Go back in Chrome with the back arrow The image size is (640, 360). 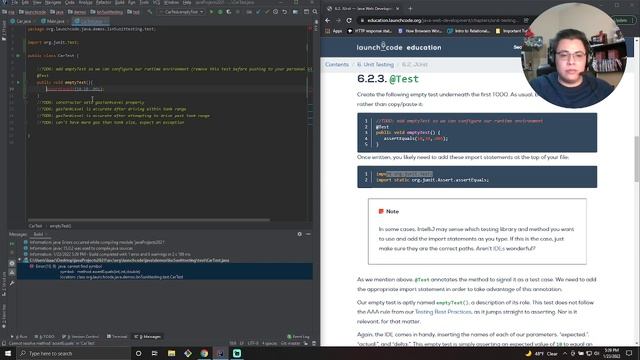pyautogui.click(x=328, y=20)
